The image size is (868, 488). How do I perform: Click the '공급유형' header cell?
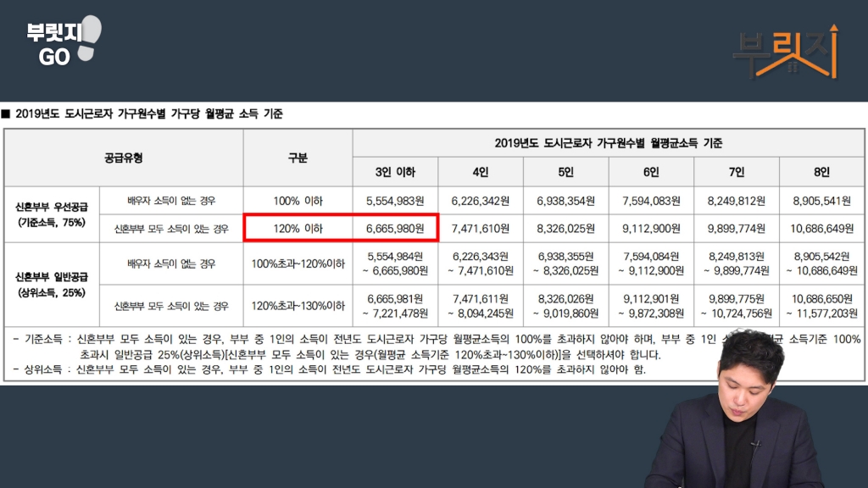point(124,158)
